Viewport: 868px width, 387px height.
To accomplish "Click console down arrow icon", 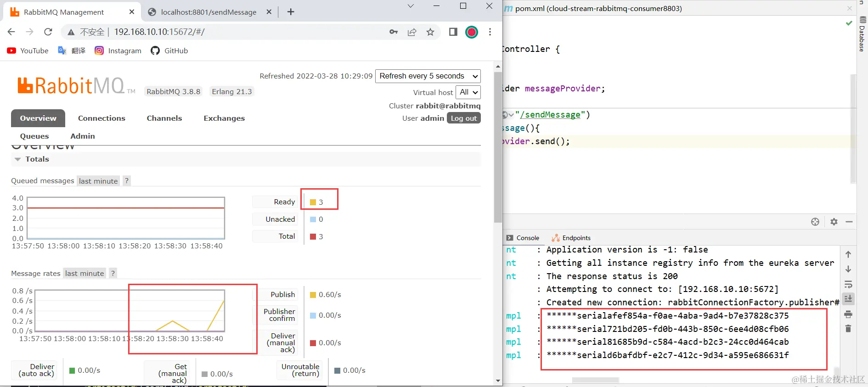I will point(848,269).
